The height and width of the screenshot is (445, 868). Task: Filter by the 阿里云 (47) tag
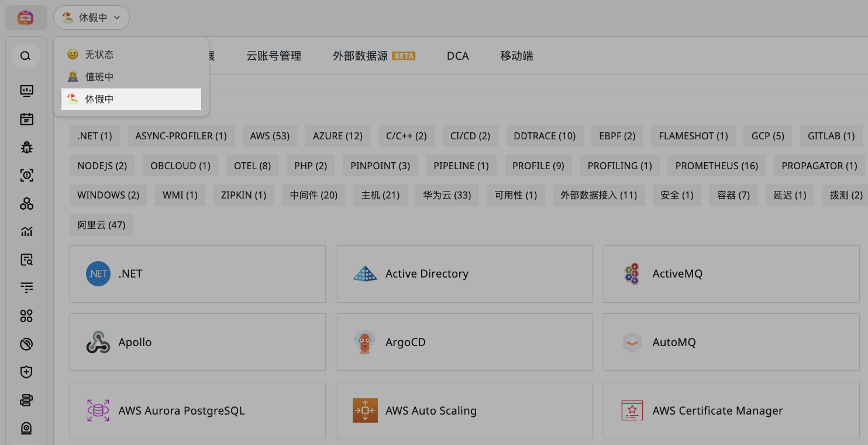101,225
